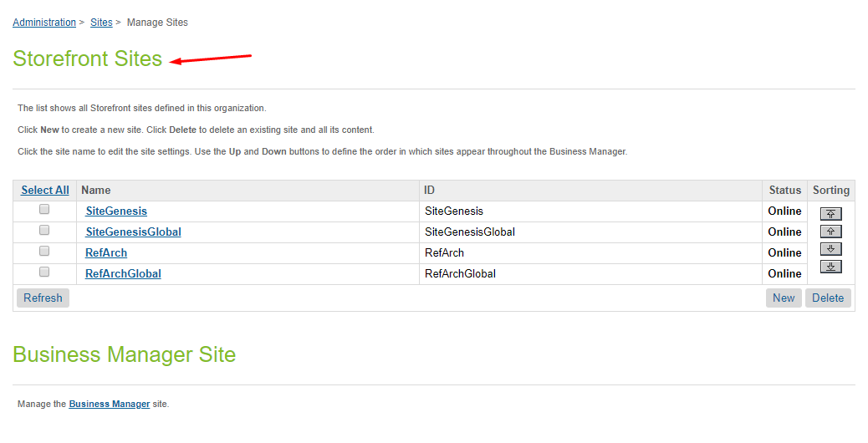This screenshot has width=868, height=443.
Task: Click the Select All header link
Action: pos(45,191)
